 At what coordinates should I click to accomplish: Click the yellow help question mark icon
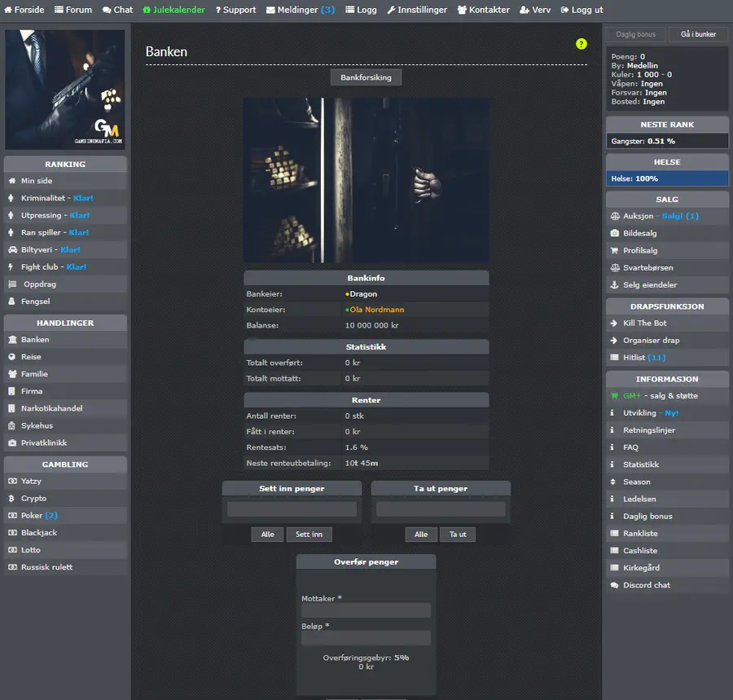(581, 44)
